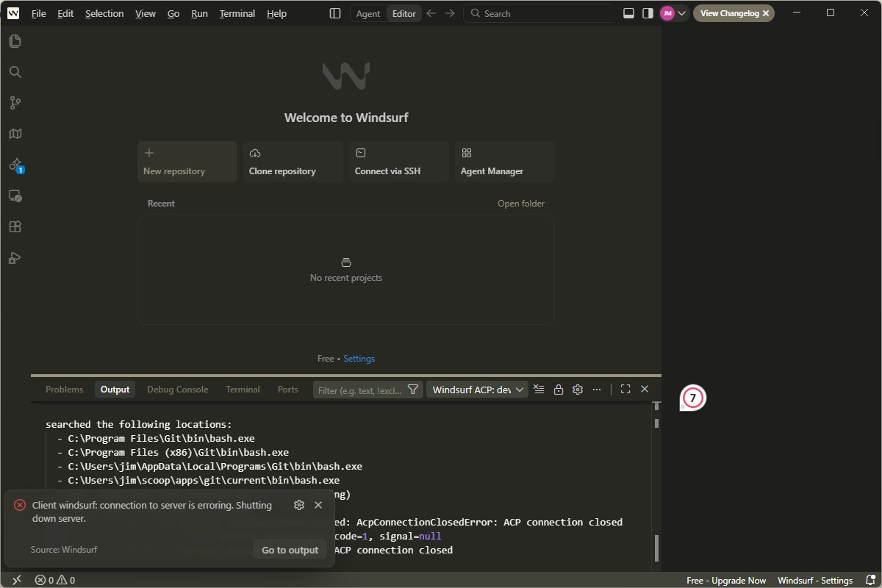This screenshot has height=588, width=882.
Task: Open the Codemaps map icon in activity bar
Action: [x=15, y=134]
